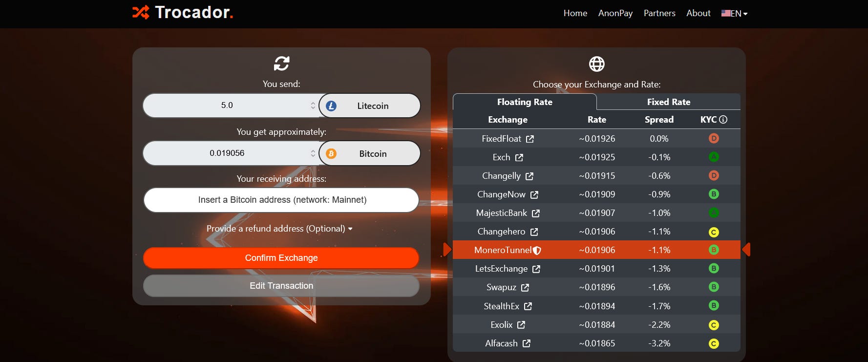Select the Changelly exchange name
The image size is (868, 362).
(x=501, y=176)
